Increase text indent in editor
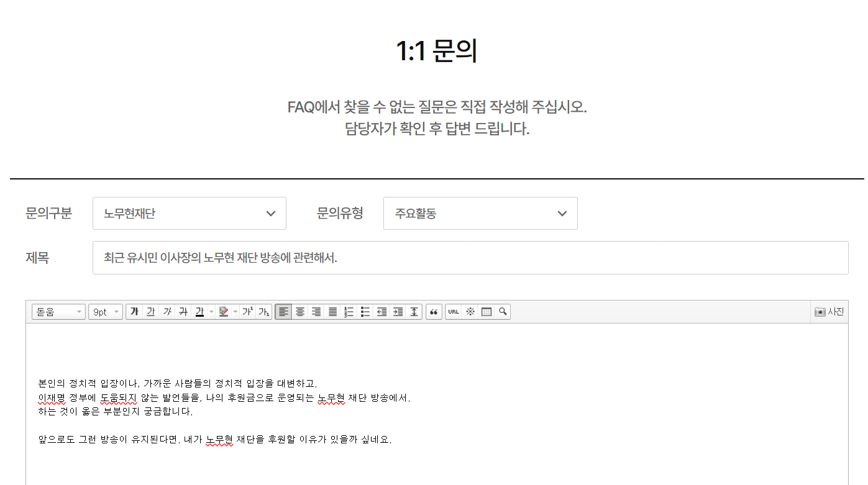Image resolution: width=868 pixels, height=485 pixels. point(398,312)
